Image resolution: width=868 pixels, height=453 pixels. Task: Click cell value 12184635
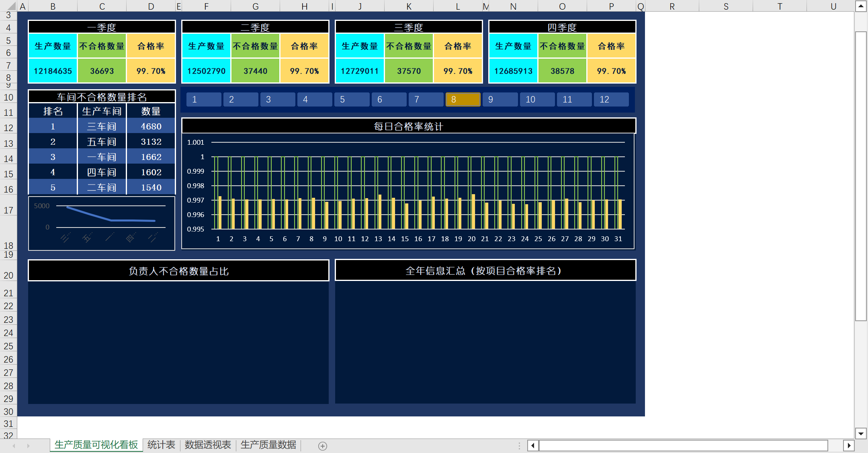[53, 71]
